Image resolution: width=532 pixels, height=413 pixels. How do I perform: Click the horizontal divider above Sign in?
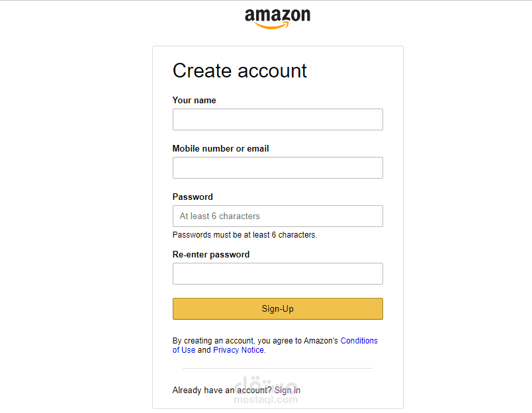tap(277, 368)
